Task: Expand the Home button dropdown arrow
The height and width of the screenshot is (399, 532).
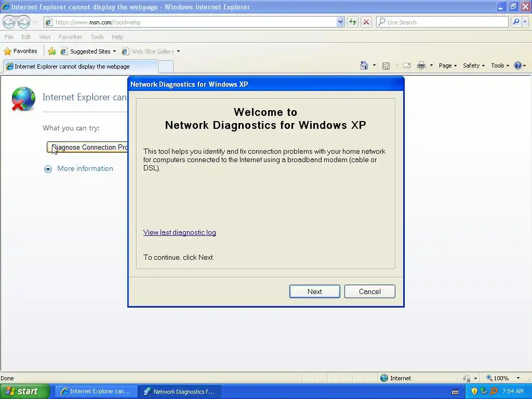Action: coord(374,65)
